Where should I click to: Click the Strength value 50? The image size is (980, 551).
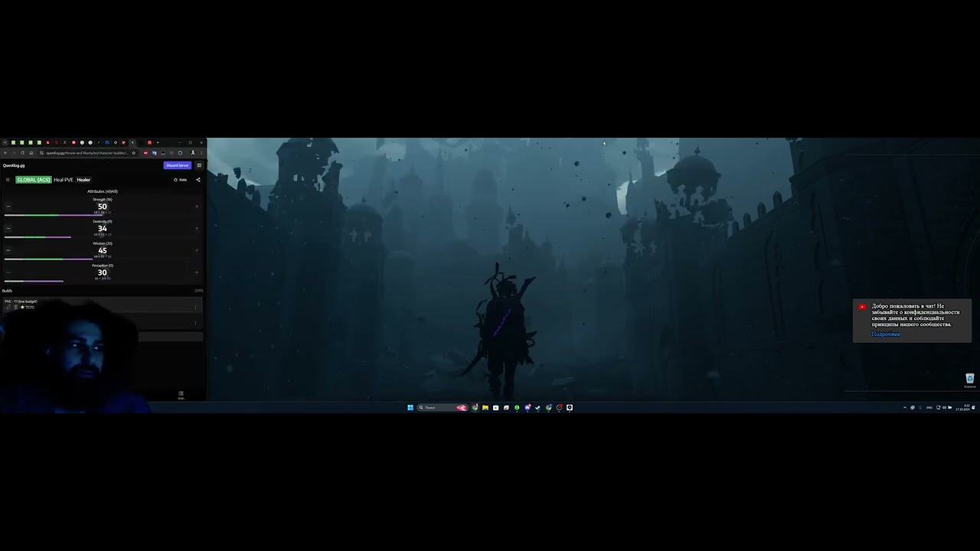[102, 207]
